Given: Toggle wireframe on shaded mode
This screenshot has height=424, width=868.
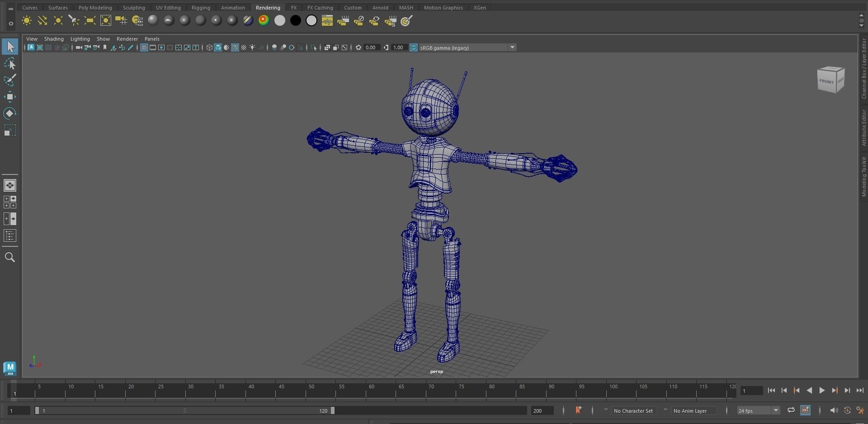Looking at the screenshot, I should [235, 47].
